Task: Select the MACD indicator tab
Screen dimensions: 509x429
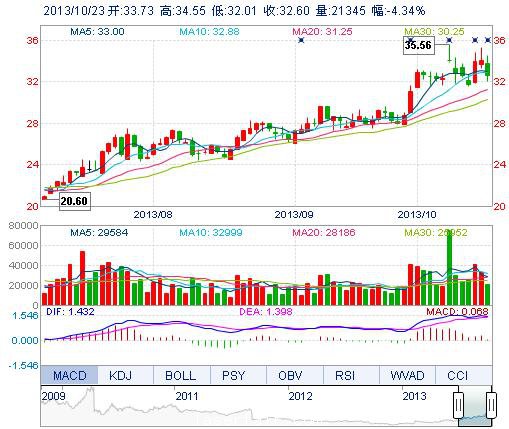Action: (x=69, y=375)
